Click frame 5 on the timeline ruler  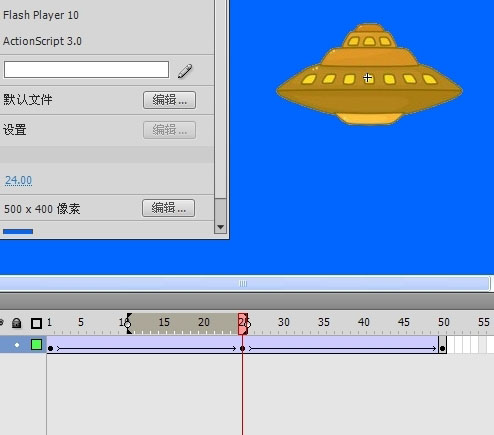81,322
